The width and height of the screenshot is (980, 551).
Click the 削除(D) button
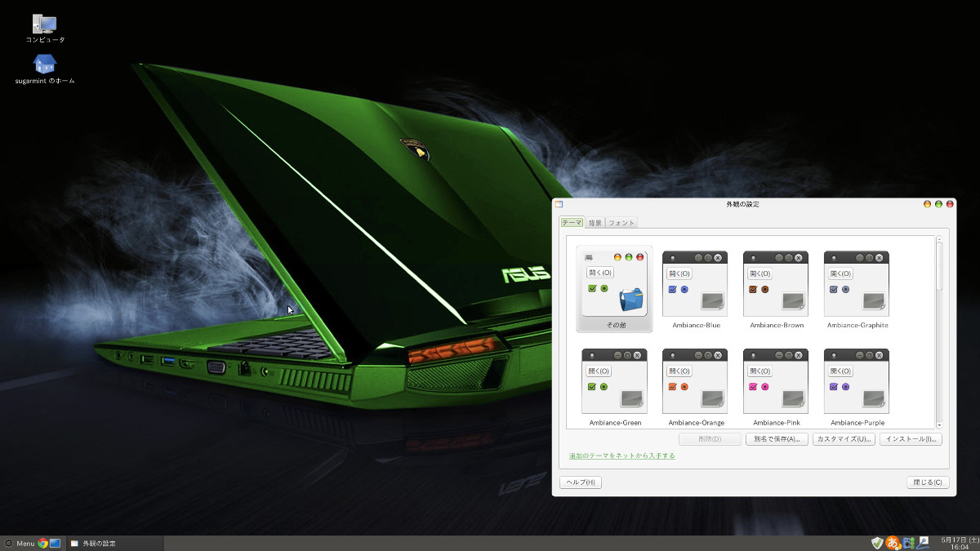(710, 439)
